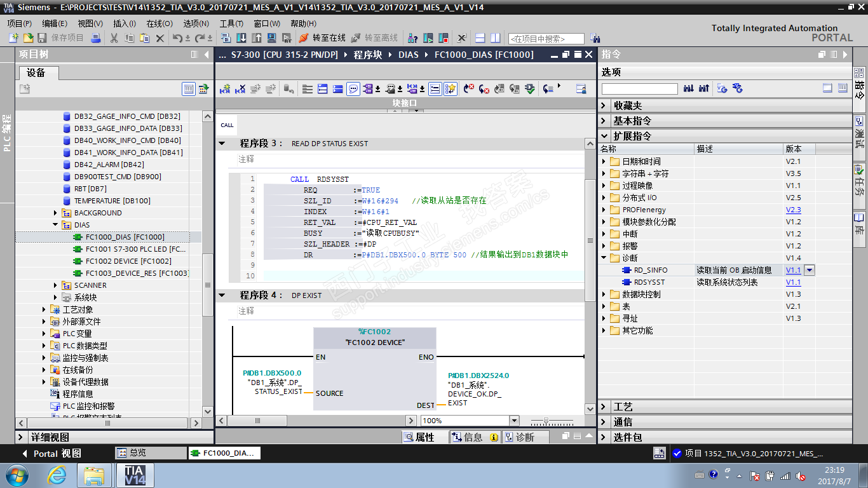Click the Windows Start button
Screen dimensions: 868x488
pyautogui.click(x=16, y=475)
